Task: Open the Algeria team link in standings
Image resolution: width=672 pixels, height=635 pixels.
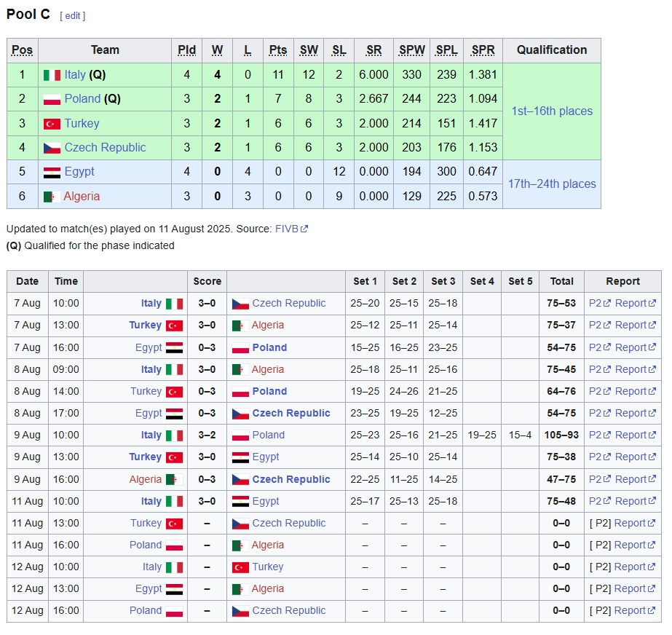Action: 82,197
